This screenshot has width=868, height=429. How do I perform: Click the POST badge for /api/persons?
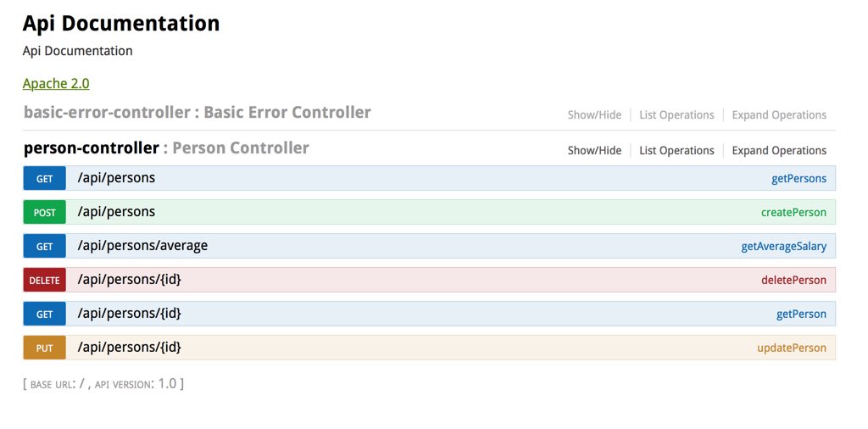pyautogui.click(x=44, y=213)
